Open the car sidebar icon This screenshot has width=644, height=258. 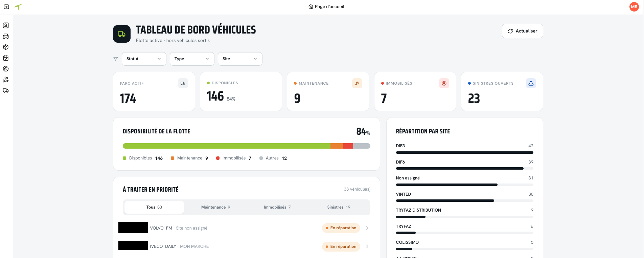6,36
